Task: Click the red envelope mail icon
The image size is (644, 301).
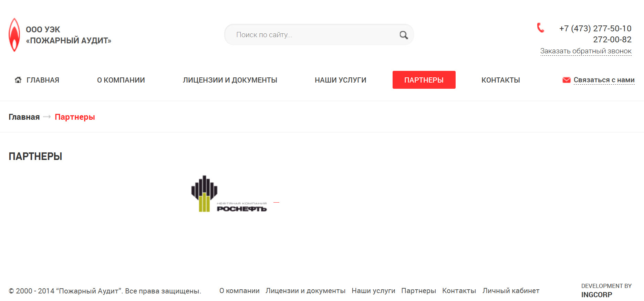Action: coord(567,80)
